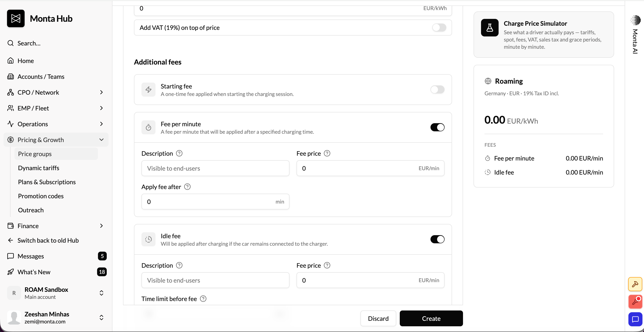Image resolution: width=644 pixels, height=332 pixels.
Task: Click the Discard button
Action: (x=378, y=319)
